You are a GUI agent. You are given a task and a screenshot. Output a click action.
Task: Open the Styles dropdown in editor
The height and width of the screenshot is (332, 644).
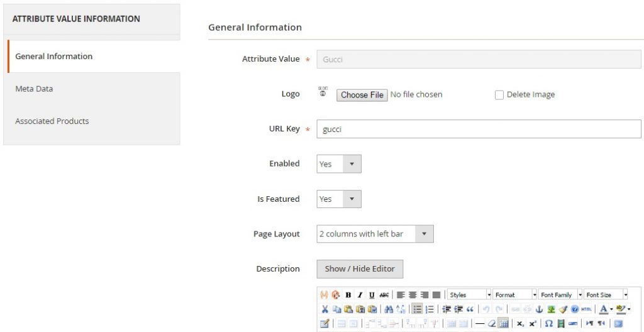[x=469, y=295]
